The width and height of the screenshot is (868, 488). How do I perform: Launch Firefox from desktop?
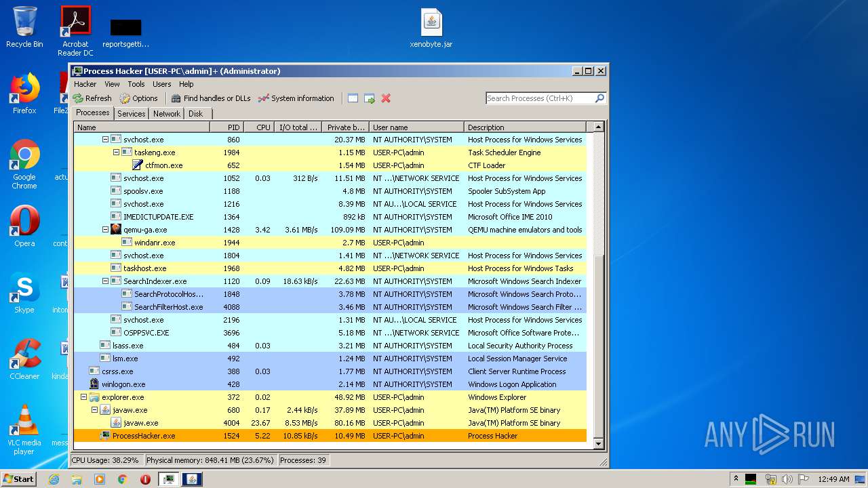24,94
